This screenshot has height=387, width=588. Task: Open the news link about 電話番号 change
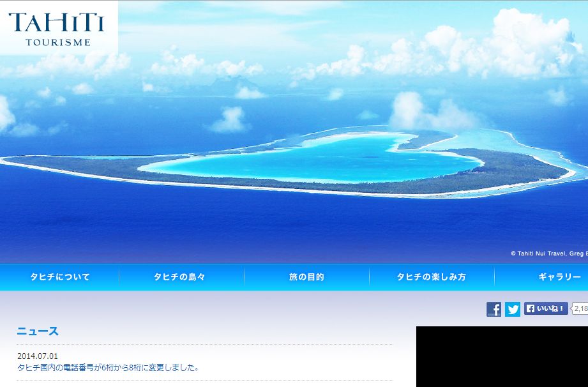109,367
